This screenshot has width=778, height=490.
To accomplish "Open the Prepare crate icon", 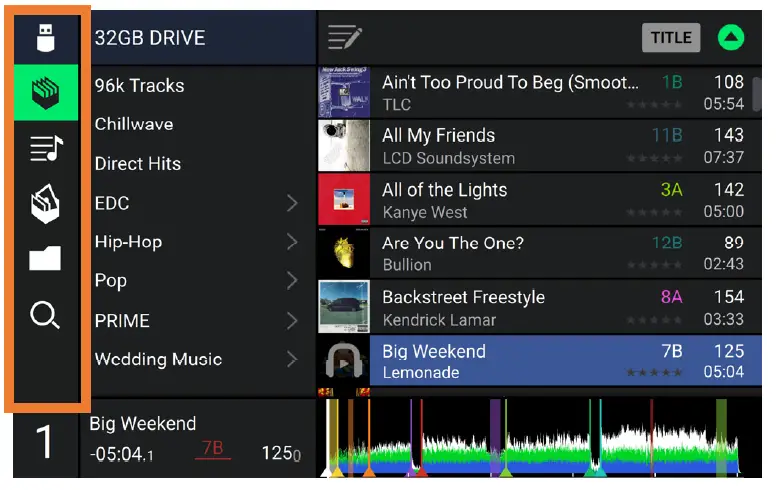I will [46, 203].
